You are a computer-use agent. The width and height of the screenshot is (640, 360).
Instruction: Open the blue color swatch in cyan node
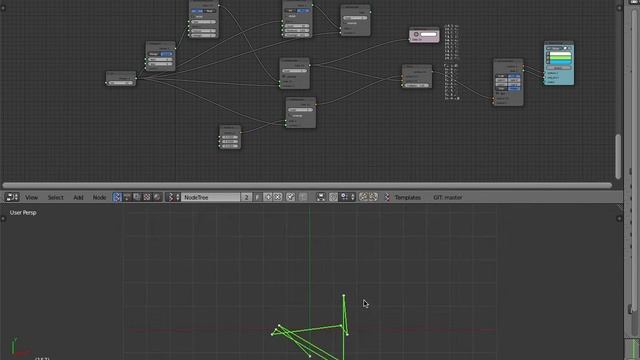(x=560, y=62)
